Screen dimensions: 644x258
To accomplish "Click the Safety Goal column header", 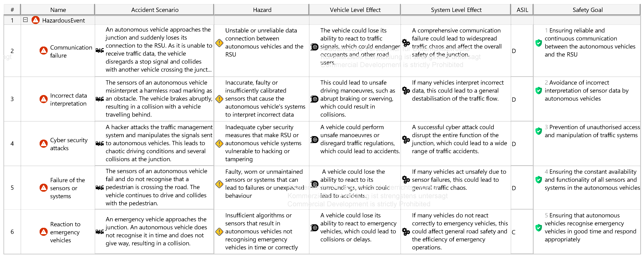I will pyautogui.click(x=587, y=10).
